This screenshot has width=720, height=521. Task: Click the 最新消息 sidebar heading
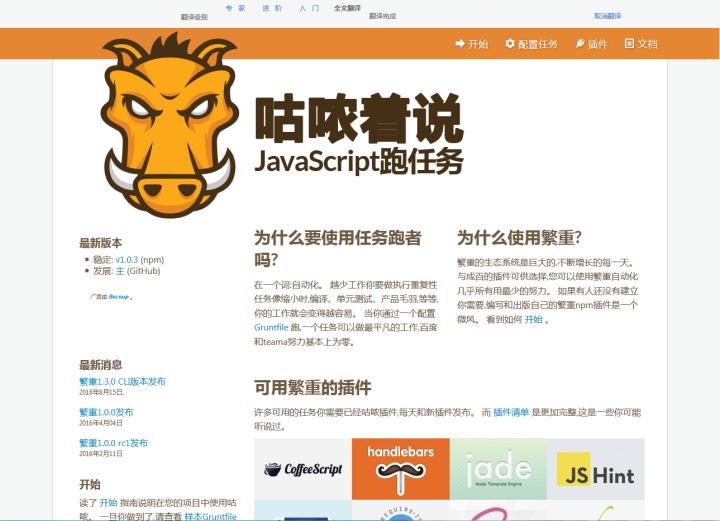(101, 365)
